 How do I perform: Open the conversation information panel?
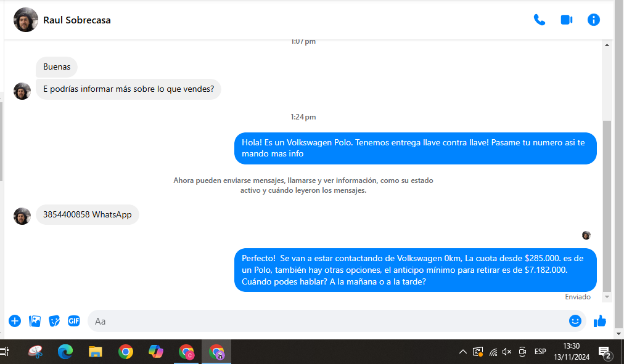[594, 20]
